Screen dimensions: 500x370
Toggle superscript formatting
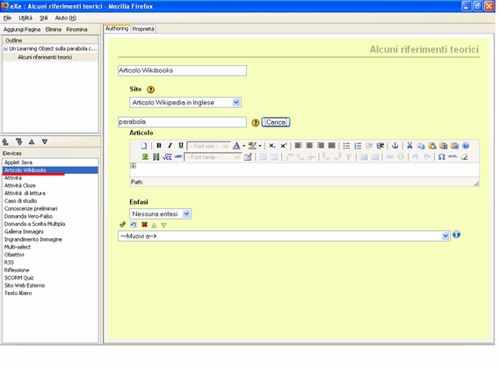pyautogui.click(x=283, y=146)
